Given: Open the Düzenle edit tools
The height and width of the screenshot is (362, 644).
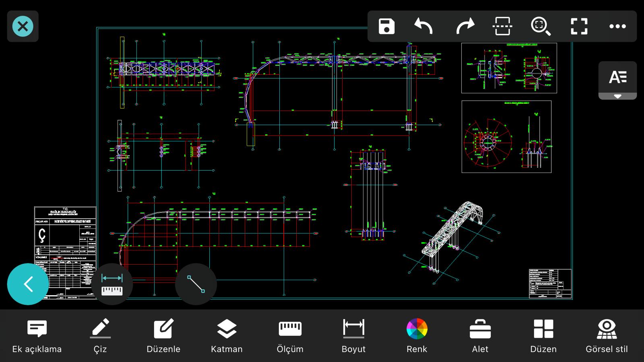Looking at the screenshot, I should tap(163, 336).
